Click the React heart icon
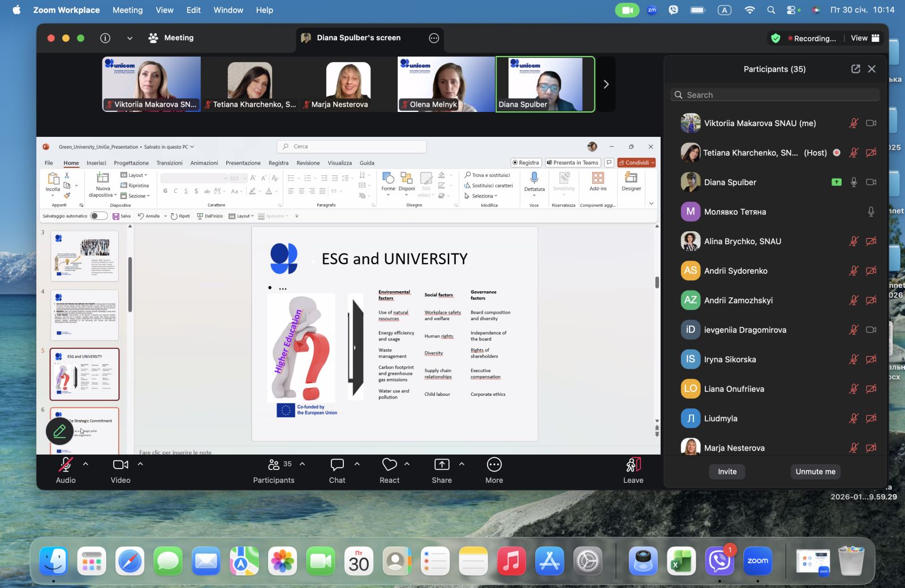The height and width of the screenshot is (588, 905). (x=389, y=465)
